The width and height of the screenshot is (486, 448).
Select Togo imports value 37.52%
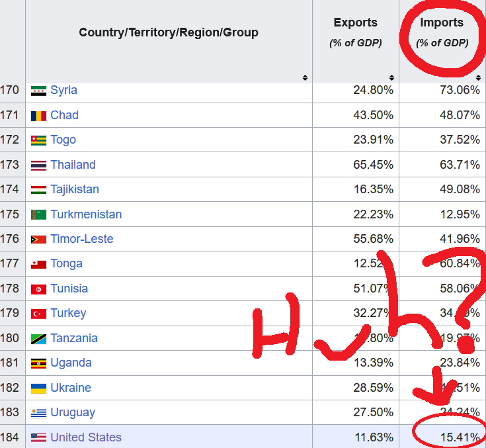[460, 140]
